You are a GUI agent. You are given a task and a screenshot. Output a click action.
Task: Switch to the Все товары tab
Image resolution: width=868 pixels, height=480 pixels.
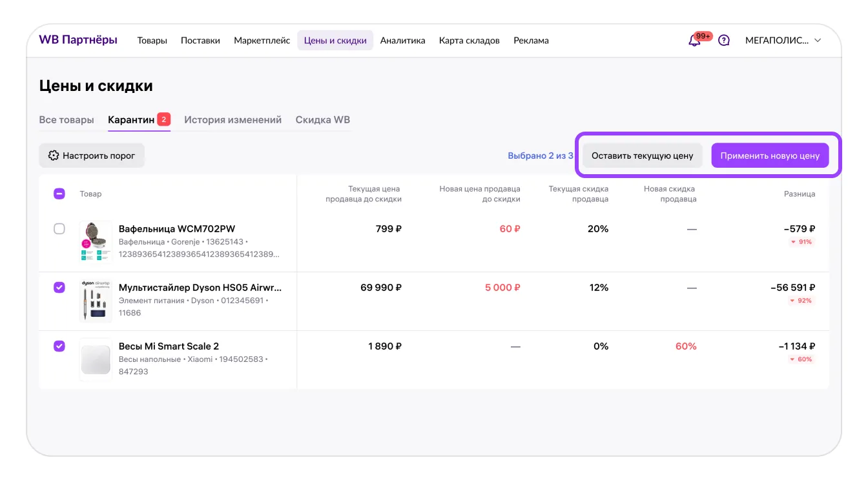tap(67, 119)
